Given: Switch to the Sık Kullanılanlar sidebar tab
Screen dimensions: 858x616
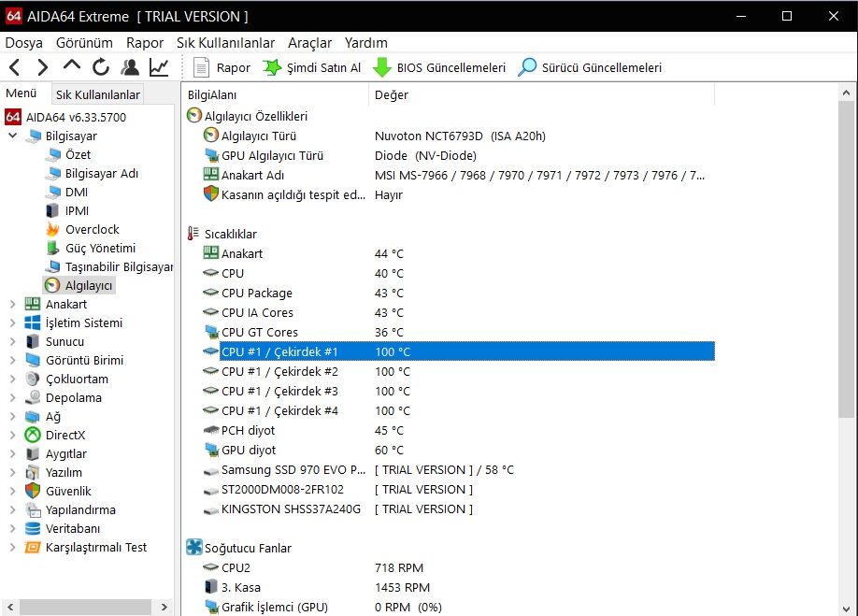Looking at the screenshot, I should (98, 94).
